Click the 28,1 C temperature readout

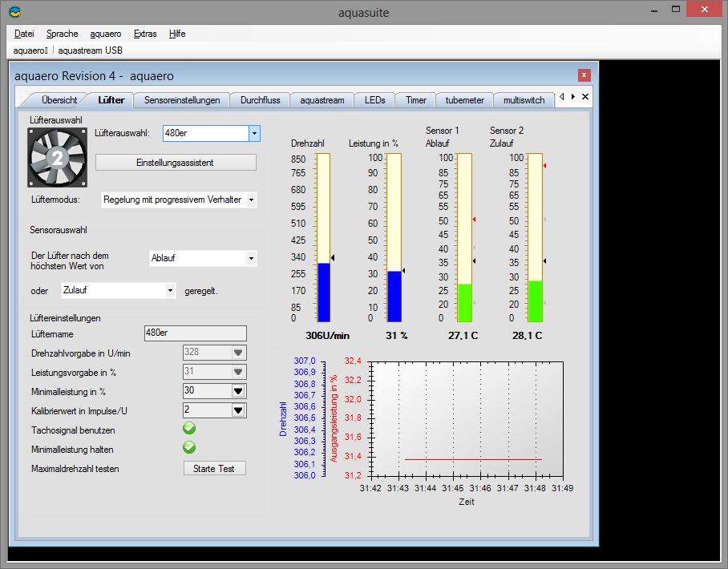click(x=527, y=336)
